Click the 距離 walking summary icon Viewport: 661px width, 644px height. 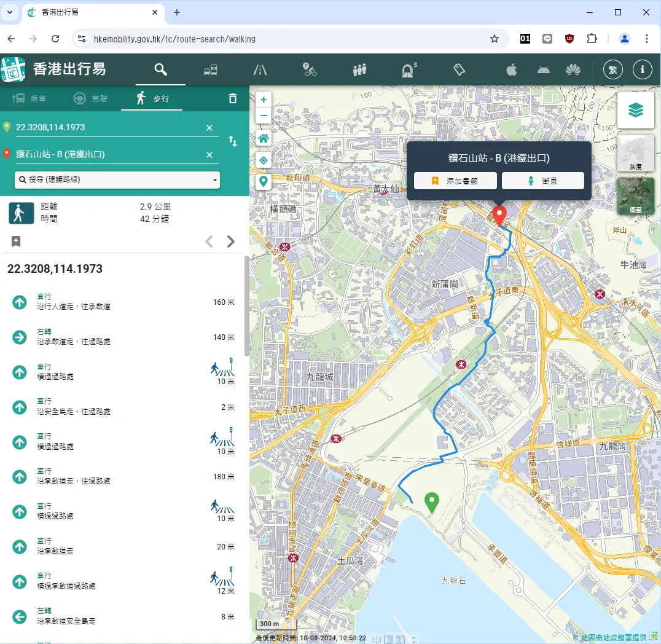(21, 213)
